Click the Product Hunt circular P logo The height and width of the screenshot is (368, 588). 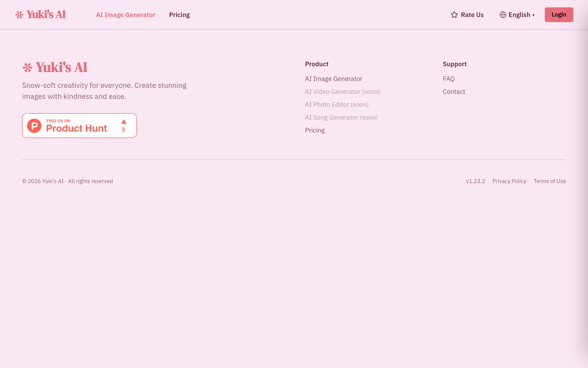pyautogui.click(x=34, y=126)
